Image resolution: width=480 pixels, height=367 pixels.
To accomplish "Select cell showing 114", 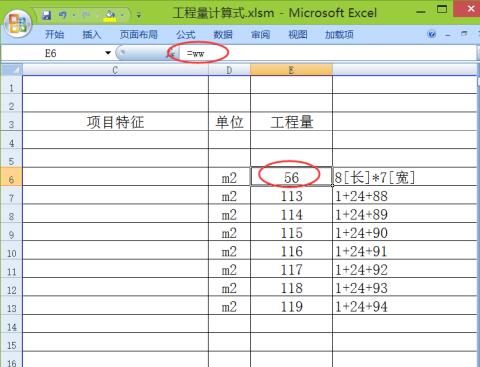I will click(x=291, y=214).
